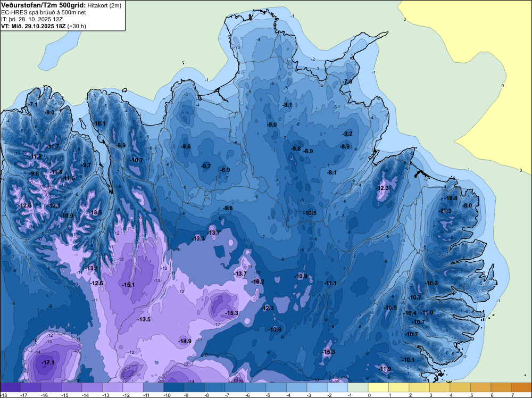Viewport: 532px width, 398px height.
Task: Click the -9.6 temperature label
Action: point(185,146)
